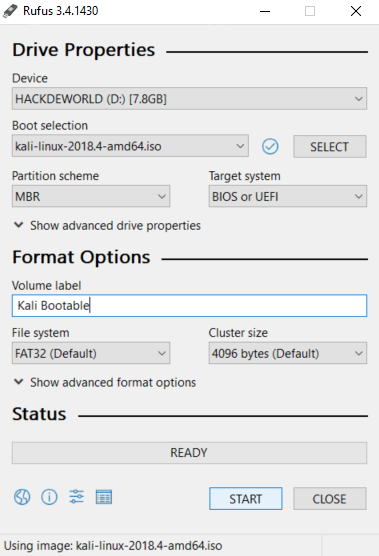The image size is (379, 556).
Task: Click the Drive Properties heading
Action: coord(84,50)
